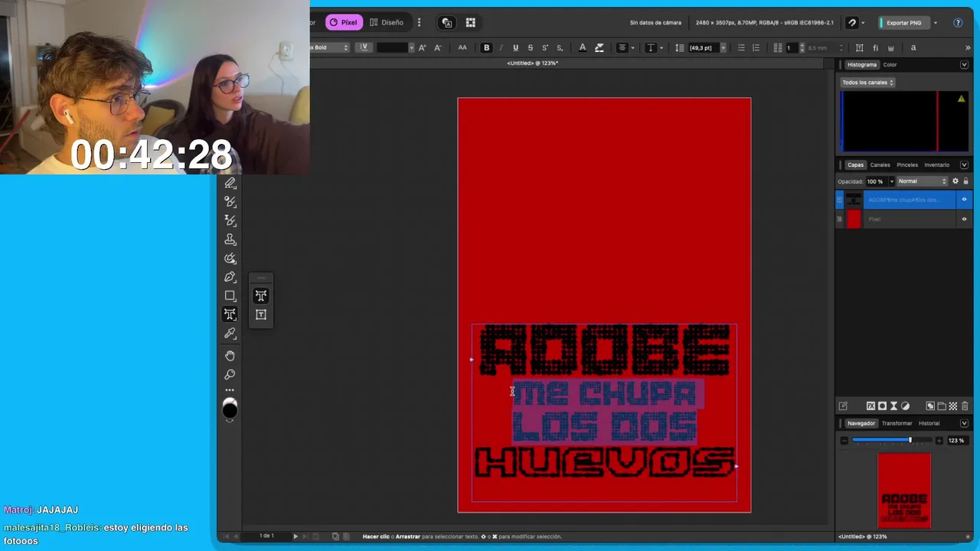Add a new group folder layer
Image resolution: width=980 pixels, height=551 pixels.
pyautogui.click(x=942, y=406)
